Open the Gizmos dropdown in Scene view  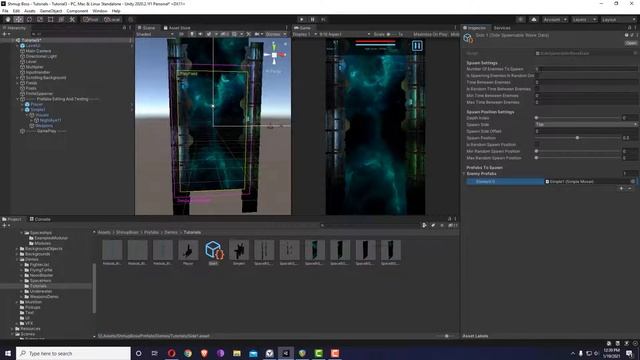pyautogui.click(x=276, y=34)
